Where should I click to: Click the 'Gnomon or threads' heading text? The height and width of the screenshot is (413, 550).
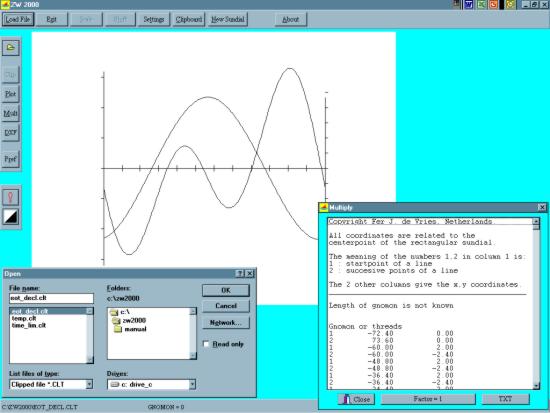[365, 327]
